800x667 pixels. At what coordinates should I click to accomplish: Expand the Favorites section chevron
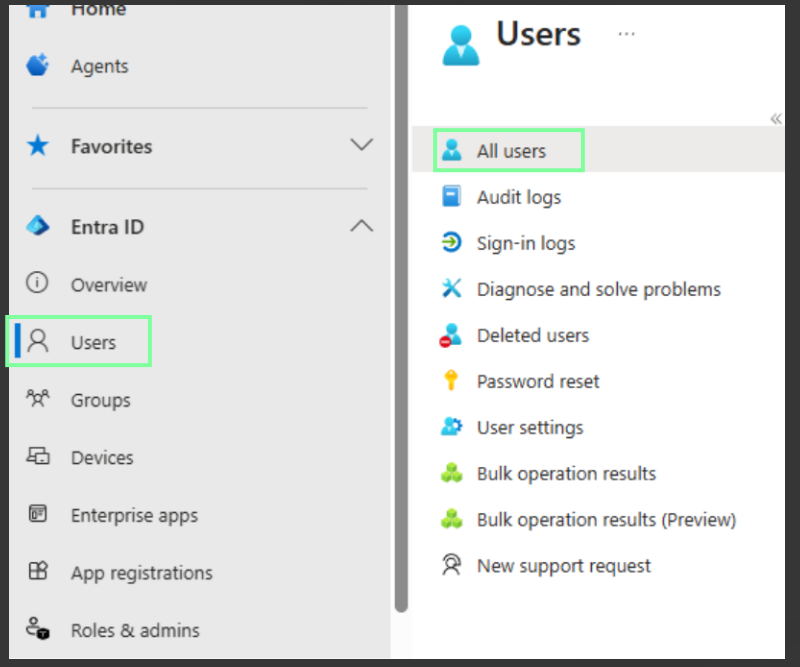click(x=361, y=145)
